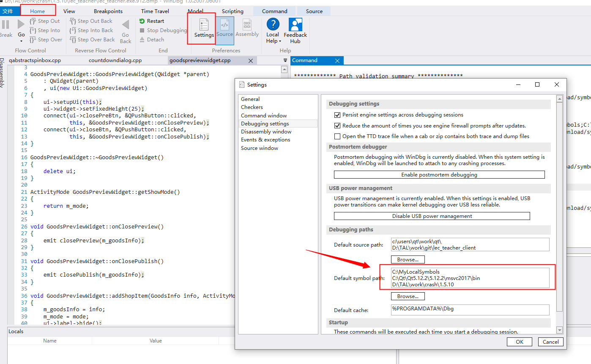Click Stop Debugging
Screen dimensions: 591x364
[163, 30]
